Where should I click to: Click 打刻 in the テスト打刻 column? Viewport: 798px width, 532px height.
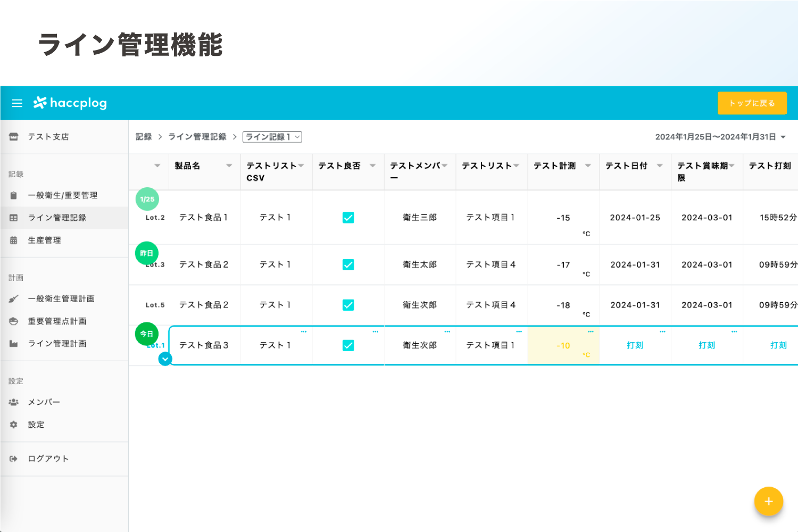(x=778, y=345)
